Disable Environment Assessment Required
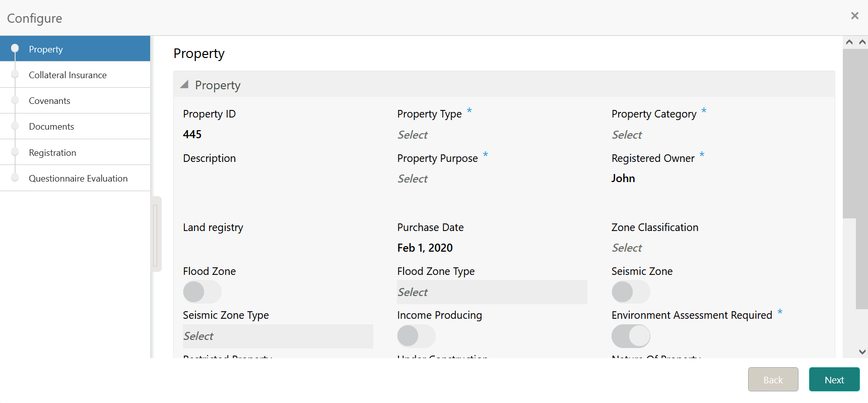This screenshot has height=403, width=868. (x=631, y=336)
